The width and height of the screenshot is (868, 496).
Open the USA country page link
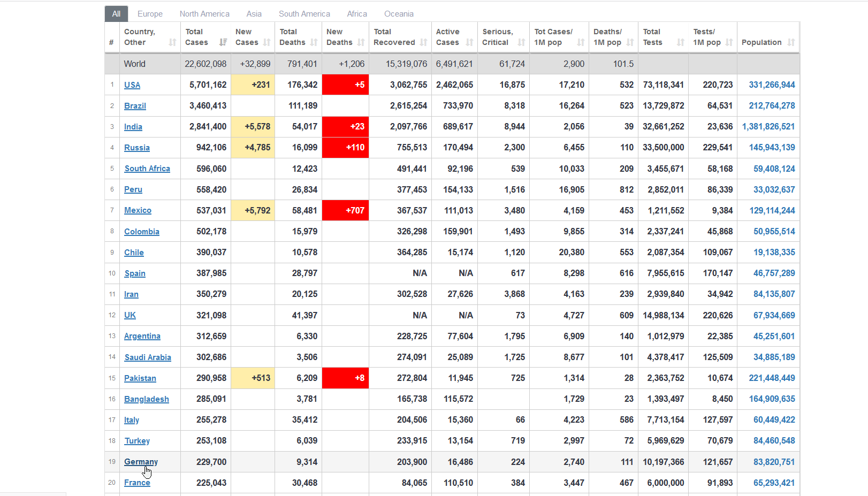132,85
